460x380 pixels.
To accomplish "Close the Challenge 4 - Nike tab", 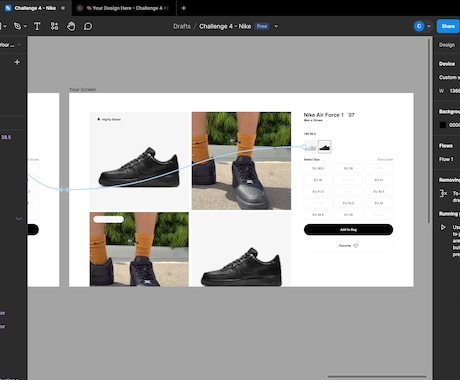I will [63, 8].
